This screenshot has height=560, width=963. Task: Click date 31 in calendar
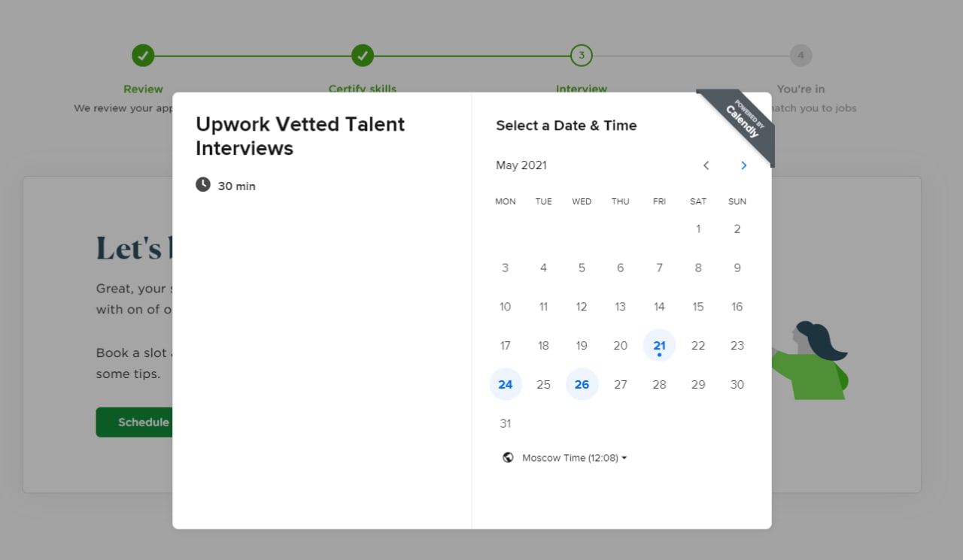tap(506, 424)
